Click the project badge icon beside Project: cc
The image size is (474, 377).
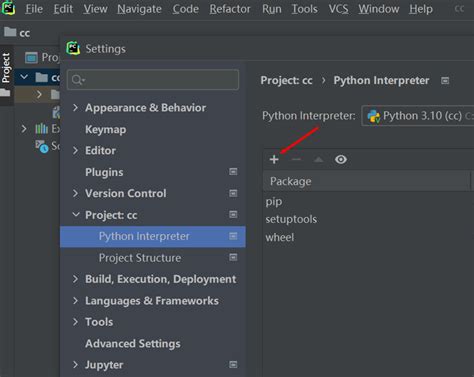(x=233, y=214)
